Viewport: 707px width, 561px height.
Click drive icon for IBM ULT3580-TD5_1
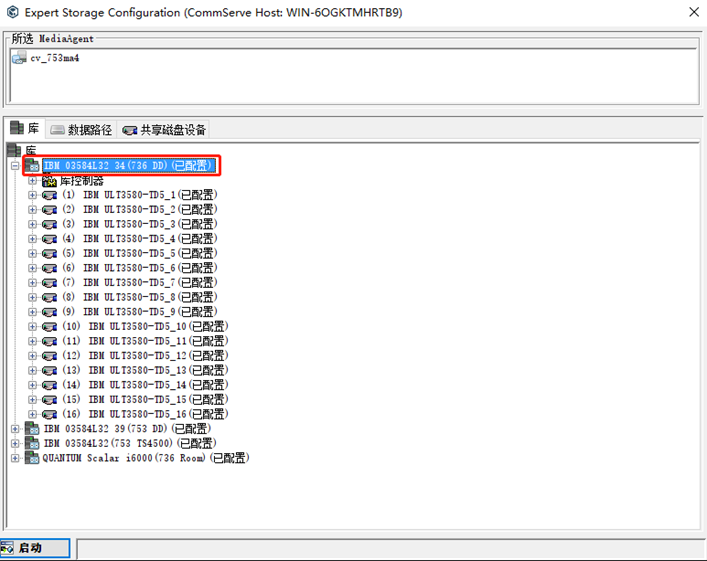coord(49,195)
